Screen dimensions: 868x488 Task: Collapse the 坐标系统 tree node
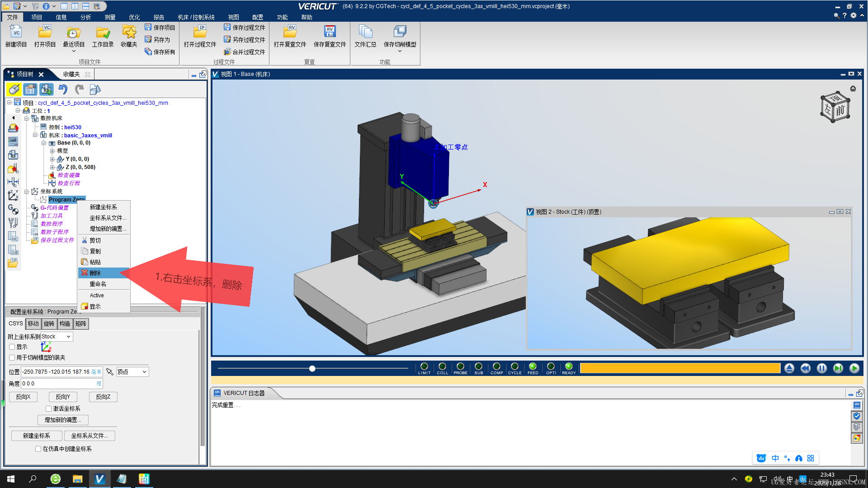point(27,192)
